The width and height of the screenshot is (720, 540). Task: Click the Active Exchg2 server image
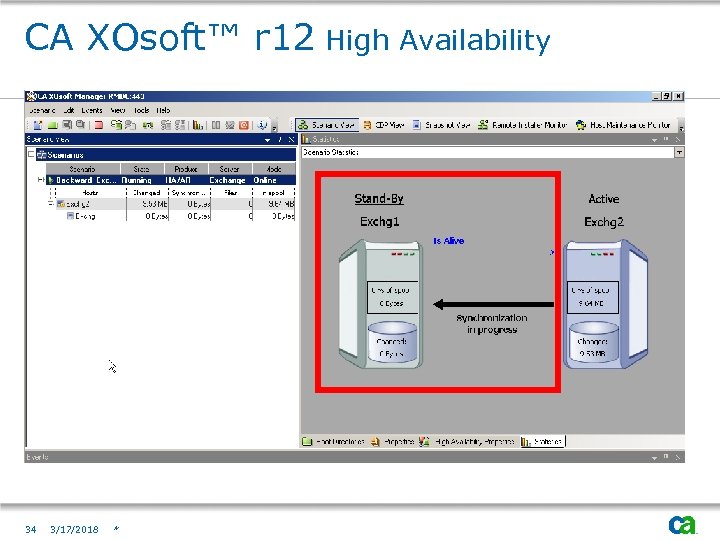pyautogui.click(x=606, y=304)
